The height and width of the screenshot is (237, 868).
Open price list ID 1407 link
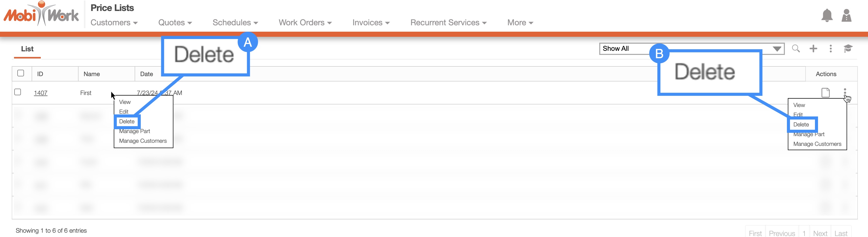pos(41,93)
